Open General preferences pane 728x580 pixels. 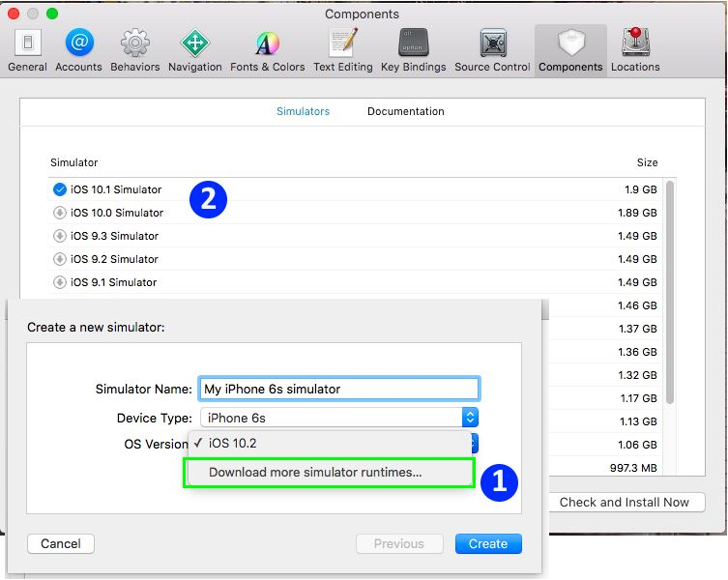27,50
